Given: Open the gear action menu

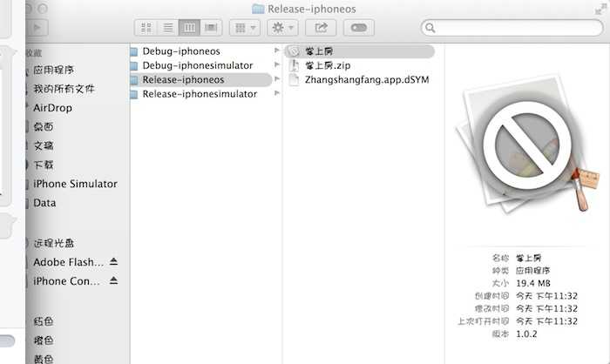Looking at the screenshot, I should 283,28.
